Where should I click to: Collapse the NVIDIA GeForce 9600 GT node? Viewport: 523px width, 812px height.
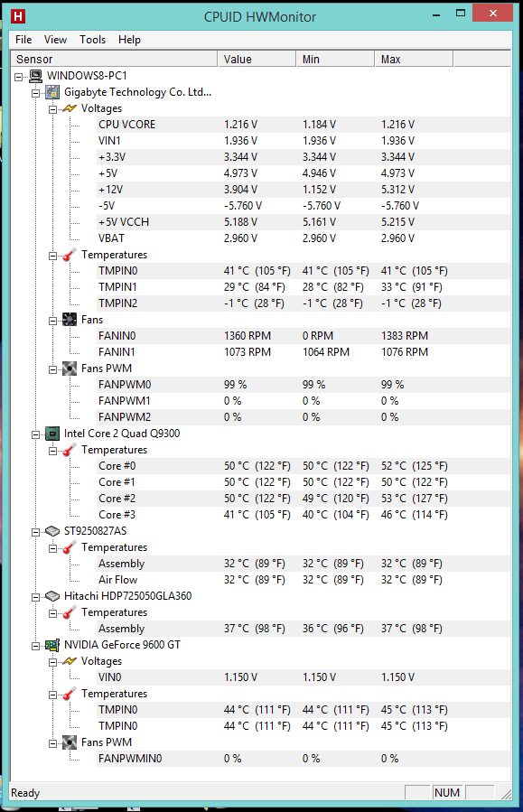tap(36, 646)
